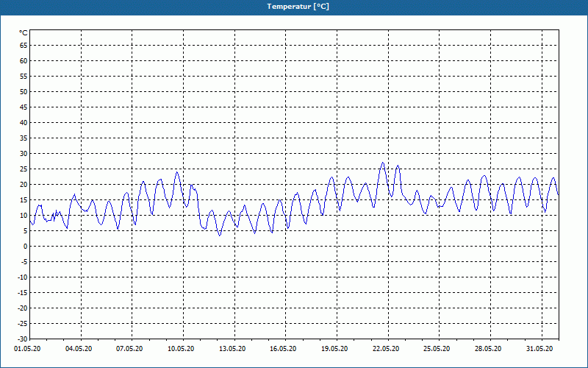The image size is (588, 368).
Task: Click the -25 y-axis label
Action: tap(23, 323)
